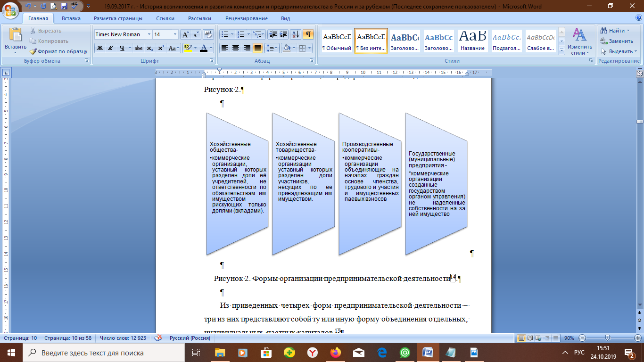Click the Increase Indent icon

[283, 34]
